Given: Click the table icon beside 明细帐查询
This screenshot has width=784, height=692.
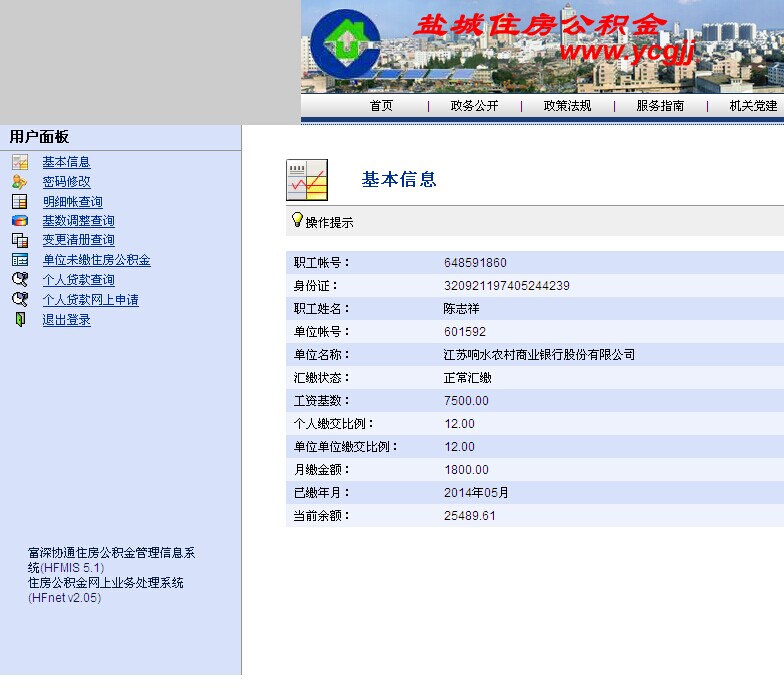Looking at the screenshot, I should point(20,202).
